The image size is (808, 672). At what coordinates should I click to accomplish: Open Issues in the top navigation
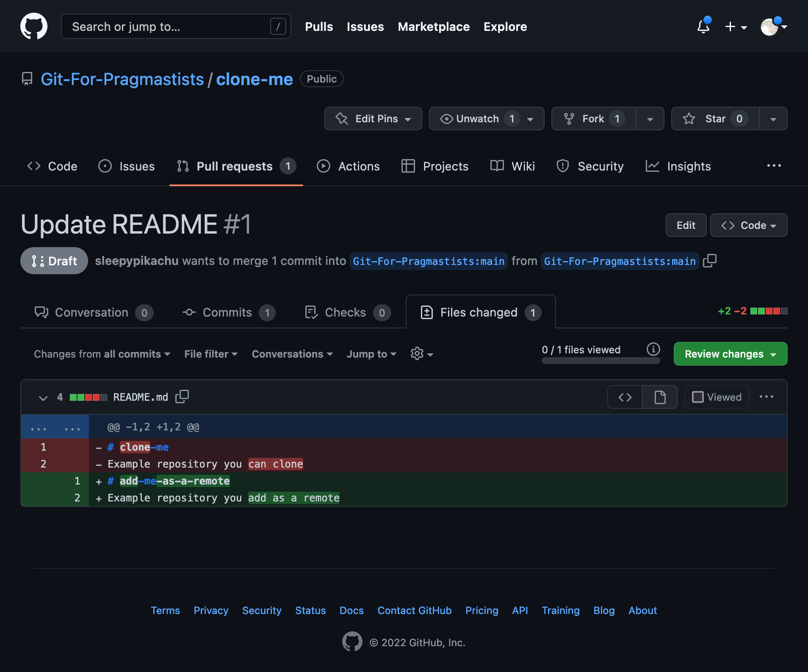[365, 27]
